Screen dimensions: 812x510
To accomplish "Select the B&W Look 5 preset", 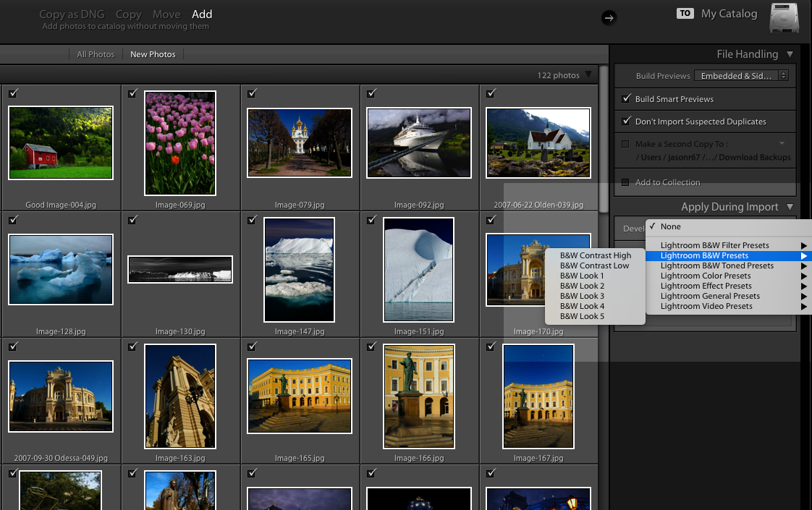I will pyautogui.click(x=596, y=316).
